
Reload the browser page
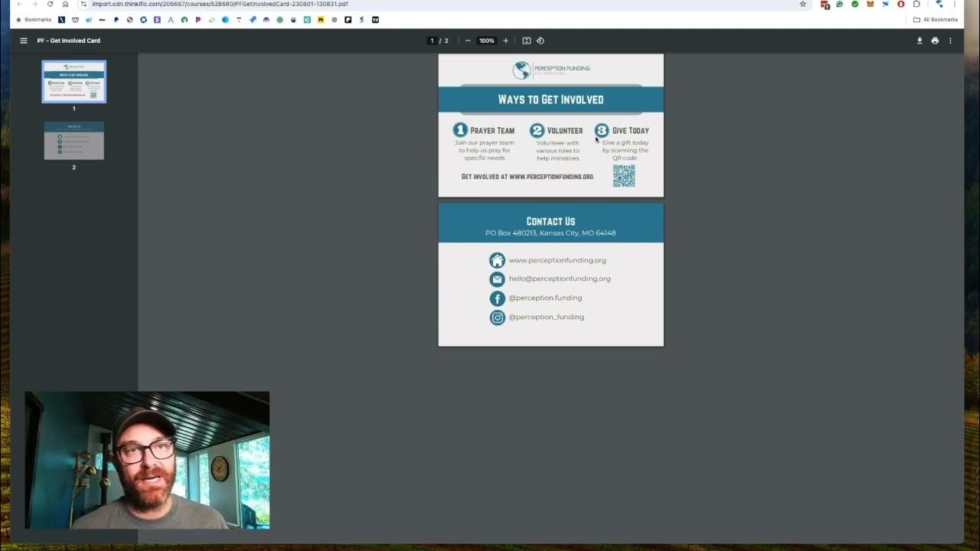coord(51,4)
